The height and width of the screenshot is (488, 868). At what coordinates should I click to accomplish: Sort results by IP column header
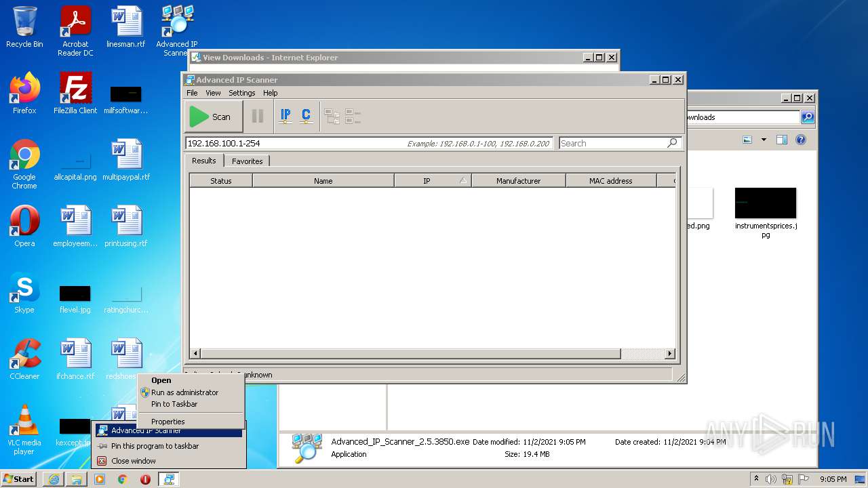[433, 181]
